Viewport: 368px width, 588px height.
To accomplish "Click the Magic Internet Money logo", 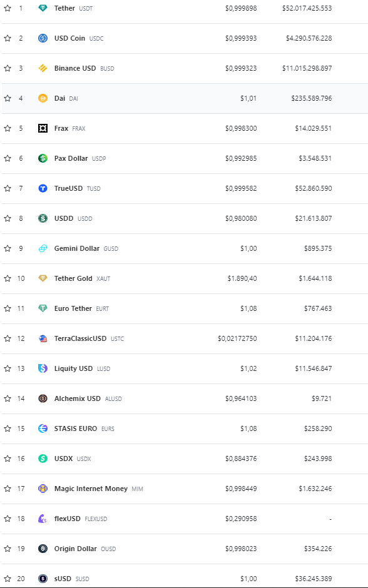I will [43, 489].
